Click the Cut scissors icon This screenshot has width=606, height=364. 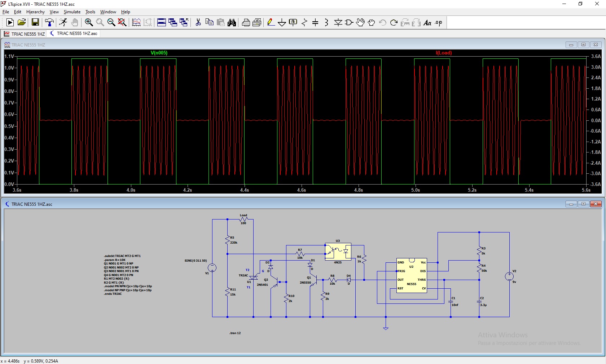(x=198, y=23)
